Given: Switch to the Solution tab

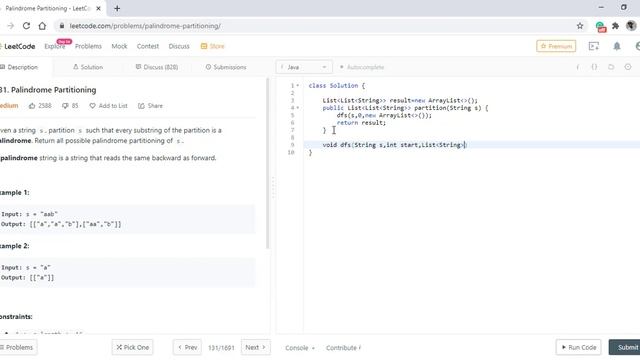Looking at the screenshot, I should pyautogui.click(x=88, y=67).
